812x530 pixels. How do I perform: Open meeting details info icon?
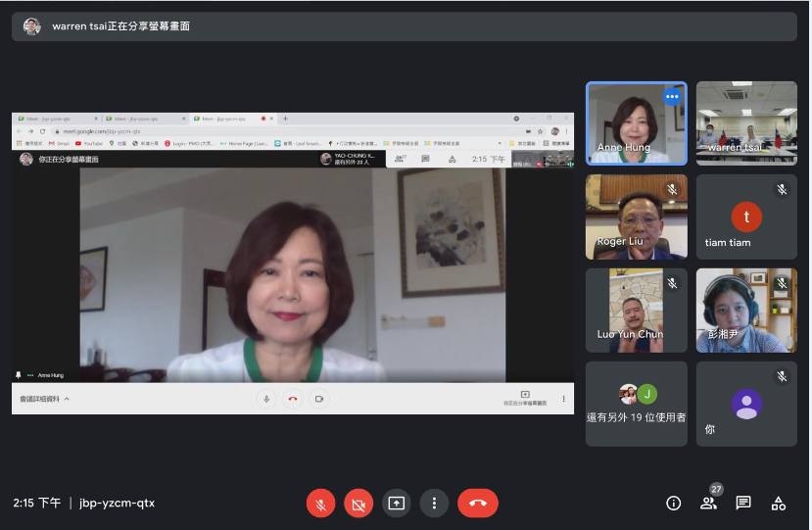673,503
